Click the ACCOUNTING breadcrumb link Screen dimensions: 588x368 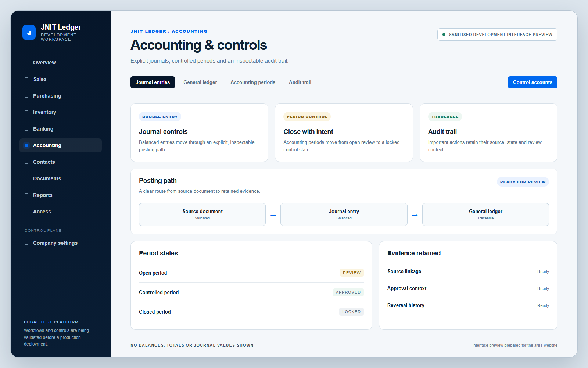coord(190,31)
